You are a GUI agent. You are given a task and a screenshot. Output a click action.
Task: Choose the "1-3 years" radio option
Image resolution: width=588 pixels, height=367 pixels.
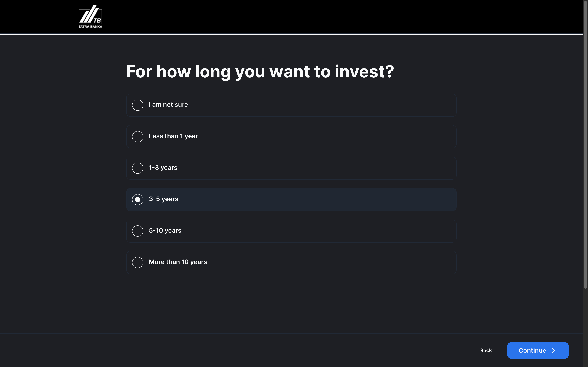pyautogui.click(x=138, y=168)
